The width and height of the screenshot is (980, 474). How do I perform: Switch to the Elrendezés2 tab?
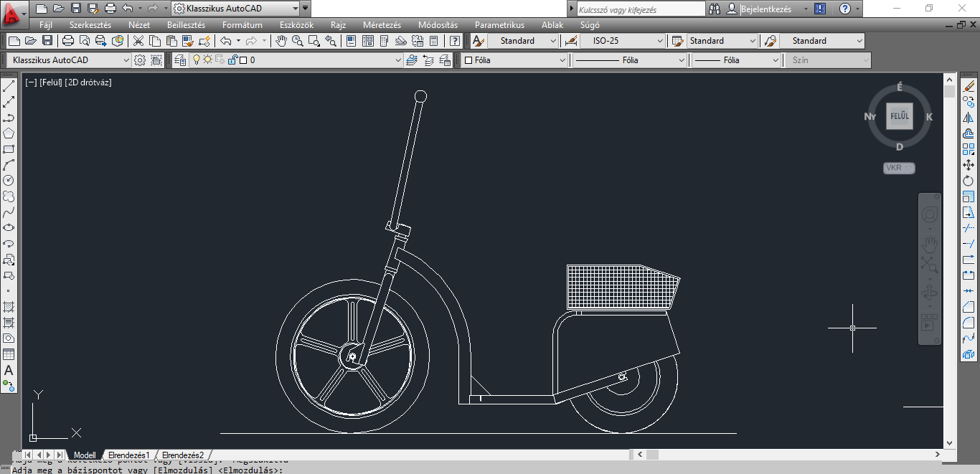tap(183, 455)
